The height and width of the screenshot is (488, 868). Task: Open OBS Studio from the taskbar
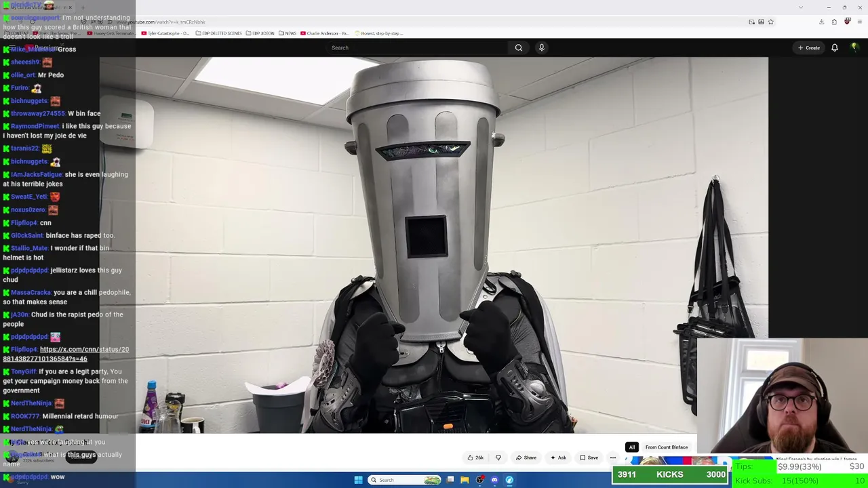479,480
